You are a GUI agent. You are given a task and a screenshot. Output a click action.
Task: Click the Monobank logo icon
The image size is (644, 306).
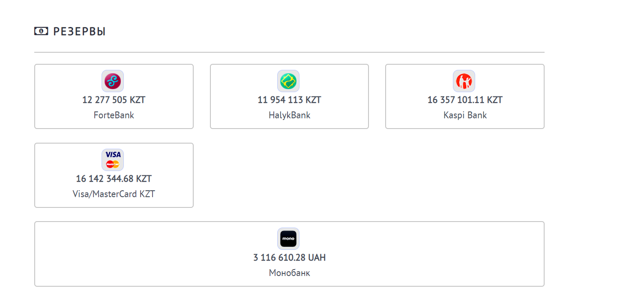[288, 239]
